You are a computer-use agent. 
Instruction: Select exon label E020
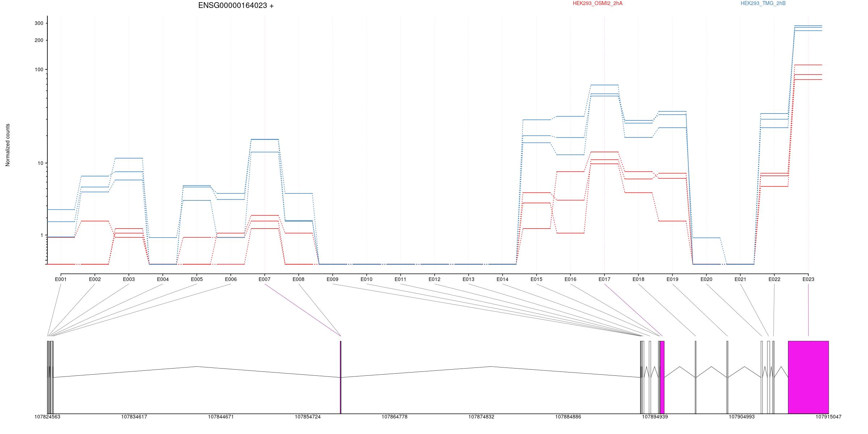point(706,279)
